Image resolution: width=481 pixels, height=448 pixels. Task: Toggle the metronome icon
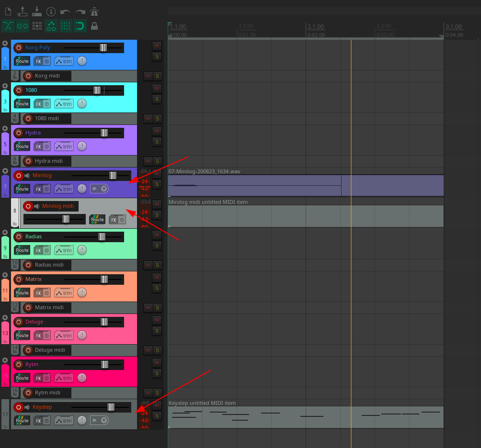click(x=94, y=11)
